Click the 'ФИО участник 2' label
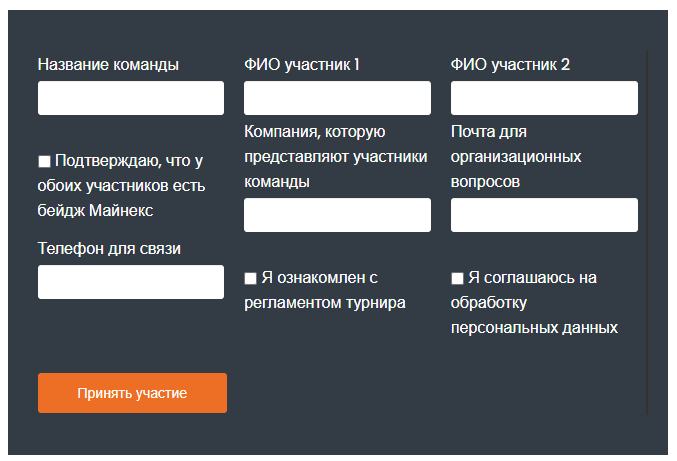The width and height of the screenshot is (677, 461). tap(510, 65)
